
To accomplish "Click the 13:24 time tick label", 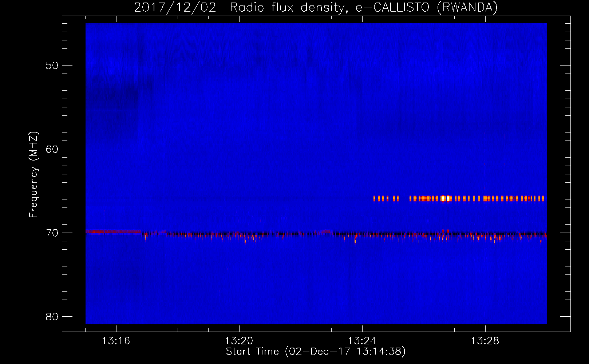I will (362, 341).
